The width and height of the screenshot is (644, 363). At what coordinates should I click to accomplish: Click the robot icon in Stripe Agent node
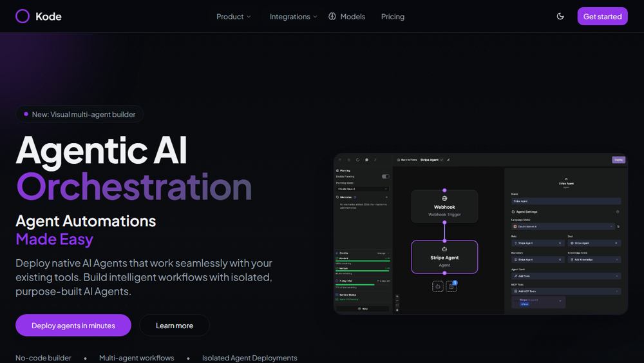tap(444, 249)
